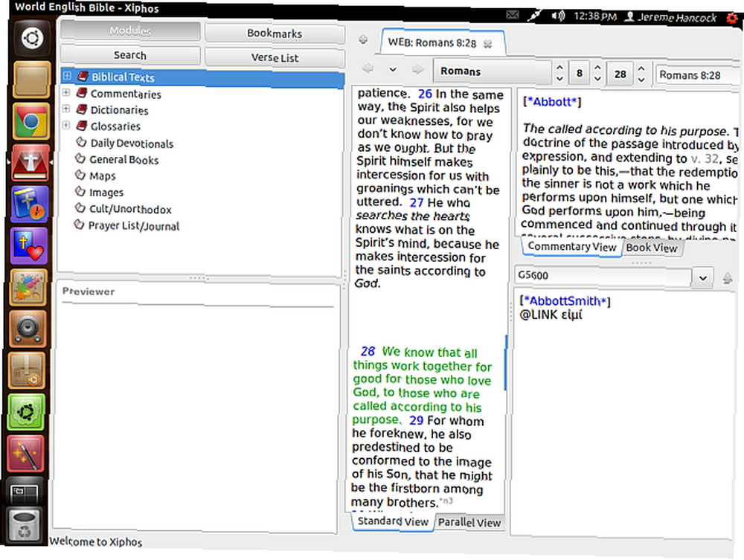744x560 pixels.
Task: Follow the v. 32 link in commentary
Action: 704,158
